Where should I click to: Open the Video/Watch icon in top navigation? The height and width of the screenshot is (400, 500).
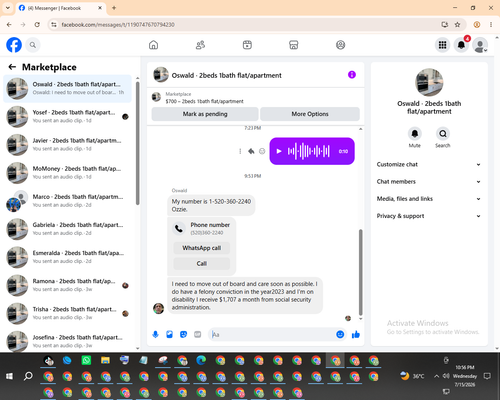[x=247, y=45]
